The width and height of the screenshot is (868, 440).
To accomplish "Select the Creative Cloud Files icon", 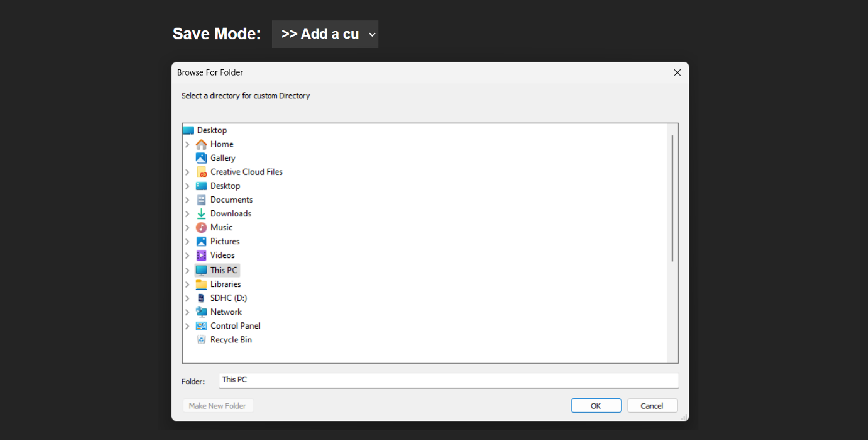I will click(202, 172).
